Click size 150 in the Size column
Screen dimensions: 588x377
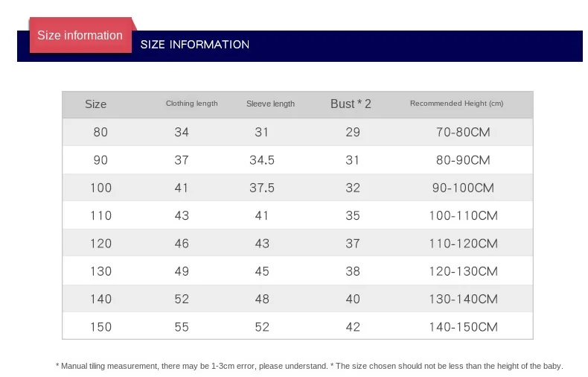[x=100, y=326]
